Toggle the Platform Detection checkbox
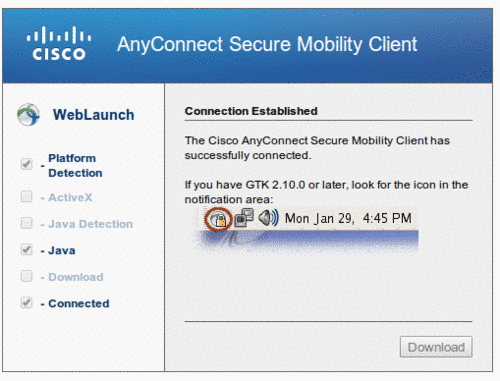Viewport: 500px width, 381px height. coord(26,164)
